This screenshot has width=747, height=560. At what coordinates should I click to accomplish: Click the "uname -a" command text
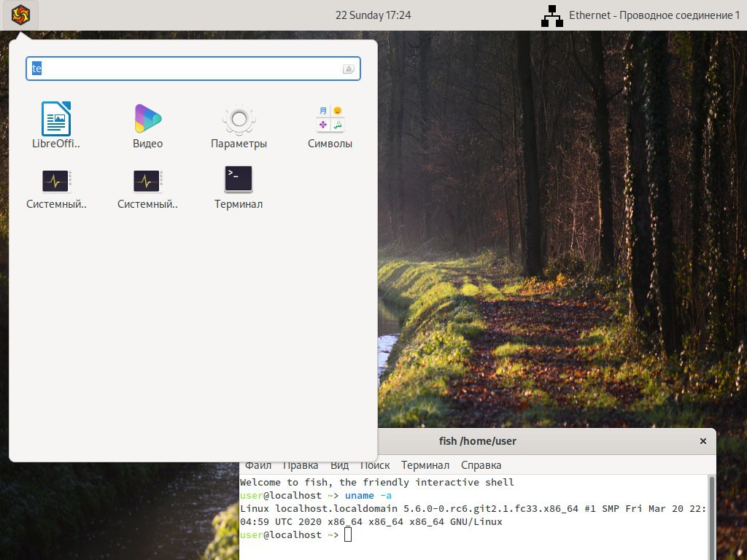coord(368,495)
